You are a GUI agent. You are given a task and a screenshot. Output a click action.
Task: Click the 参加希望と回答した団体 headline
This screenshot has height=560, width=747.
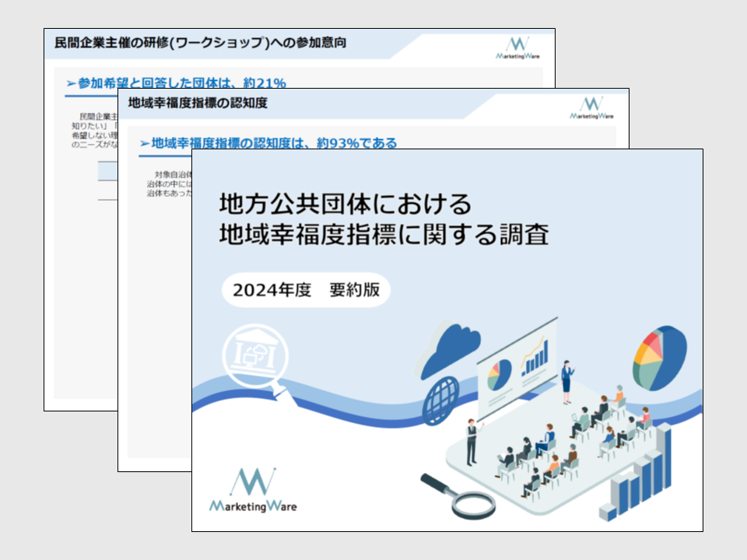(x=177, y=83)
